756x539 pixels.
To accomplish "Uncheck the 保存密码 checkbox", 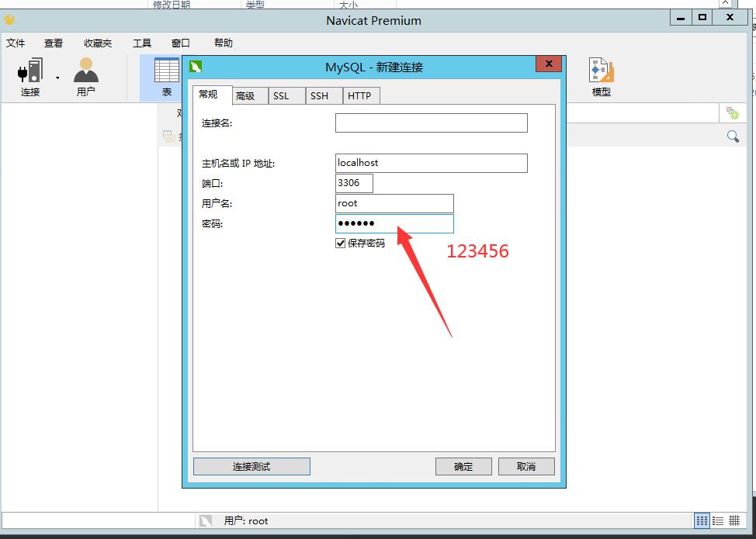I will tap(341, 244).
